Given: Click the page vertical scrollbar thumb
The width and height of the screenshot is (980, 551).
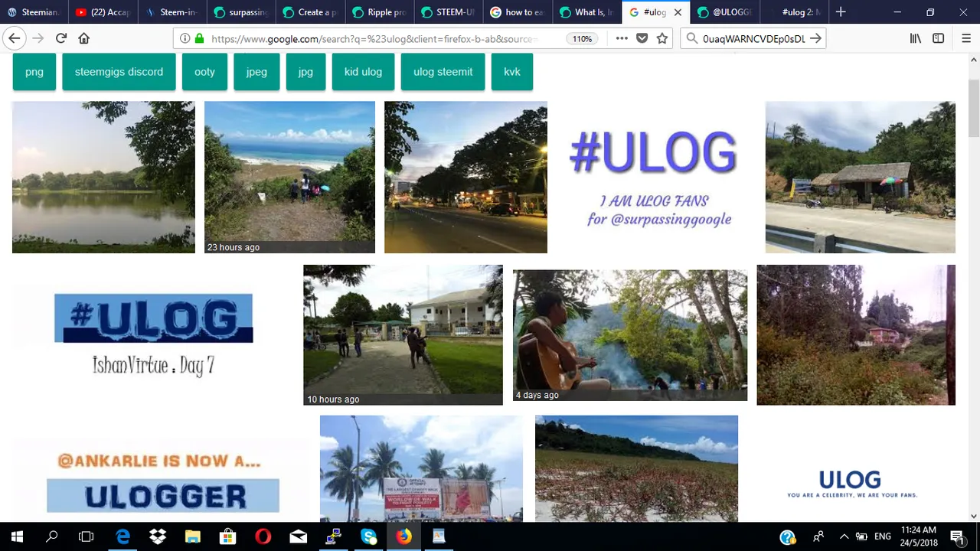Looking at the screenshot, I should pos(974,107).
